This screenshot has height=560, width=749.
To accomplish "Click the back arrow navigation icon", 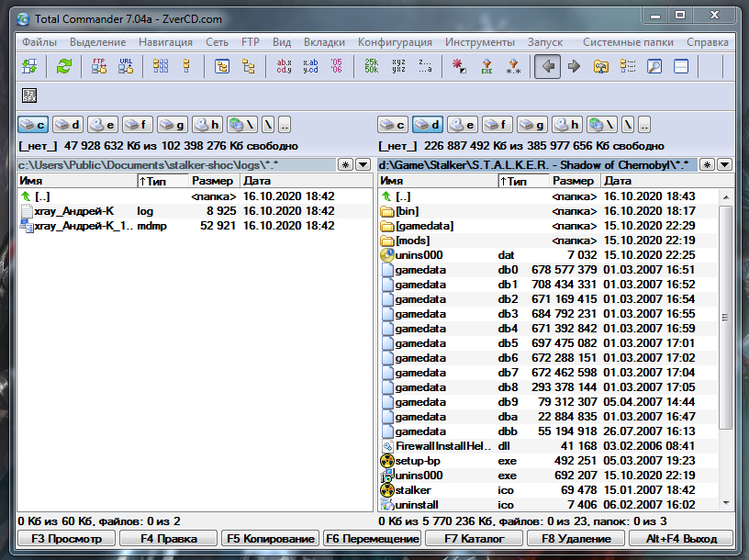I will pos(547,66).
